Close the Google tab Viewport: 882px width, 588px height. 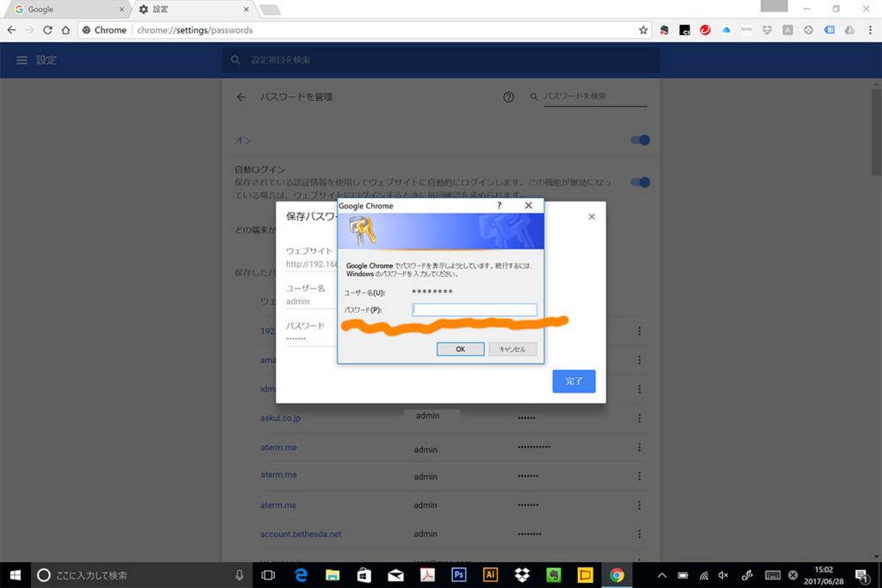(x=121, y=9)
